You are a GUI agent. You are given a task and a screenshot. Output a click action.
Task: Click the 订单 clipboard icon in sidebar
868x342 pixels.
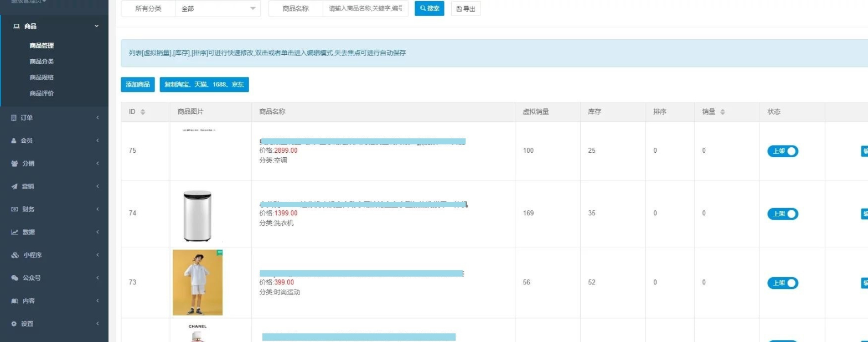coord(14,117)
